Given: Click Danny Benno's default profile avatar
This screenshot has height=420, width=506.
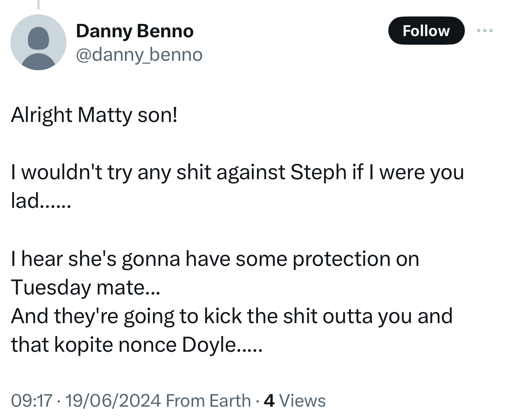Looking at the screenshot, I should click(38, 42).
